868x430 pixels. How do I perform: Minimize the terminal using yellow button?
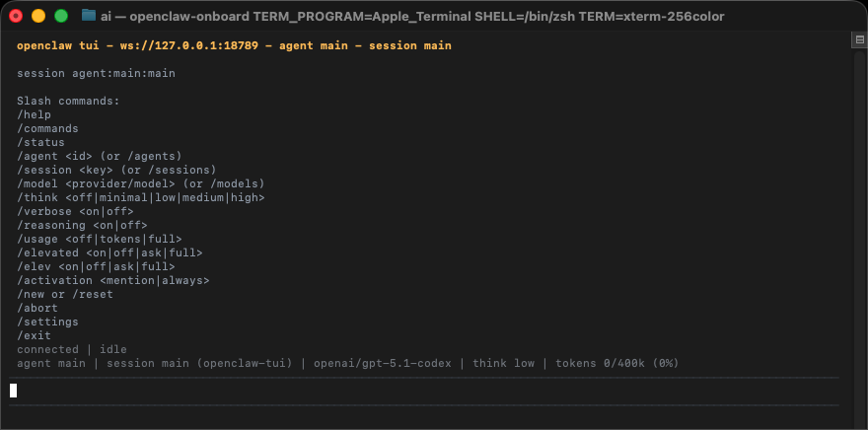[38, 16]
